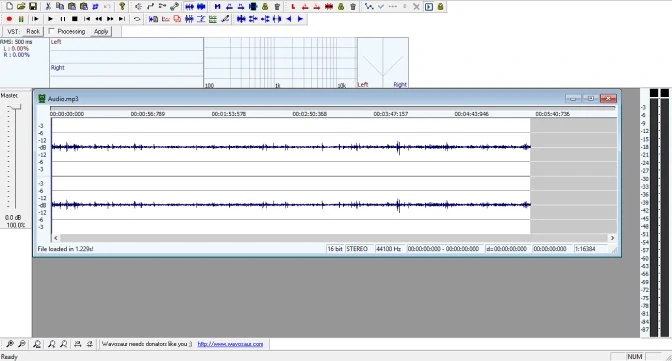This screenshot has height=361, width=672.
Task: Click the right channel waveform in Audio.mp3
Action: 291,205
